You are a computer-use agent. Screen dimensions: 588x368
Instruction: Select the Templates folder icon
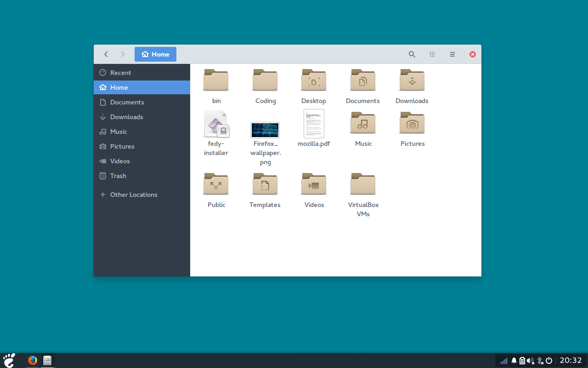[265, 184]
